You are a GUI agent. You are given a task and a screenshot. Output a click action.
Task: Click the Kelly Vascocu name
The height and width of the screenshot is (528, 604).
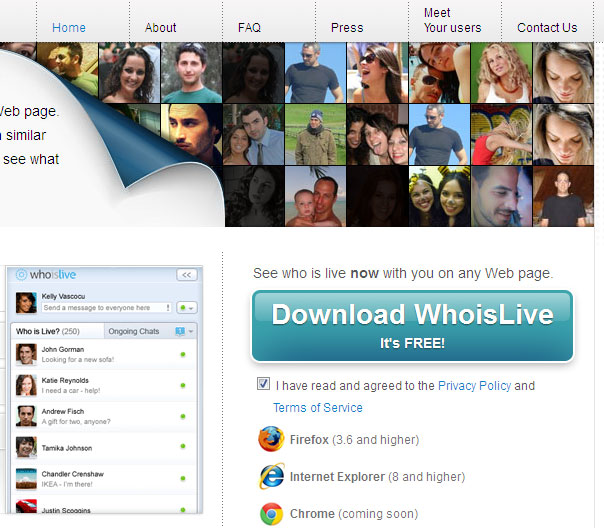pyautogui.click(x=63, y=296)
